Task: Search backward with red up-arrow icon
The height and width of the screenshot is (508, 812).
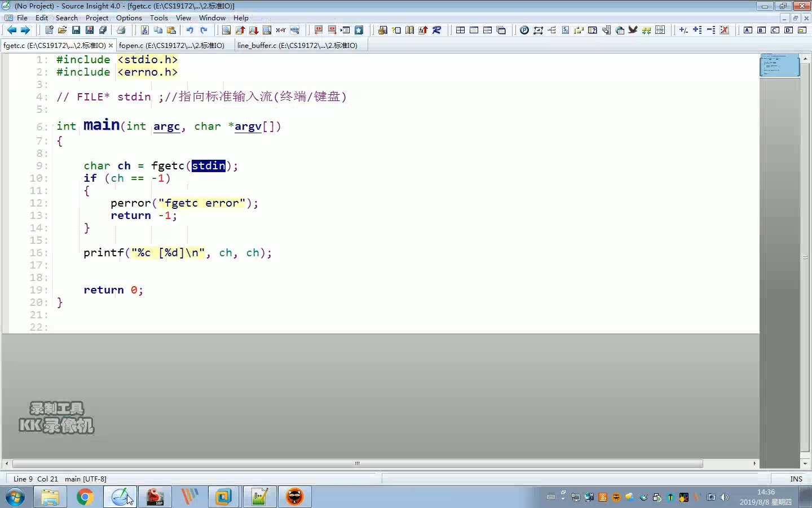Action: [240, 30]
